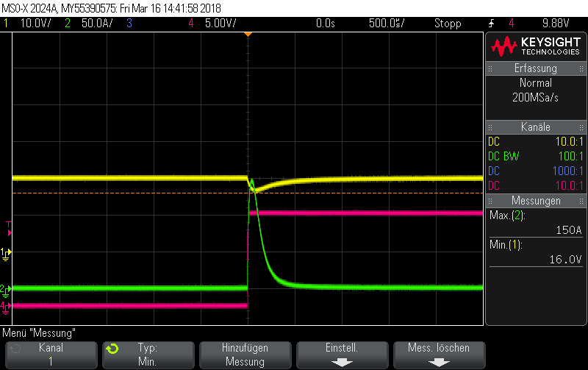Click the Normal acquisition mode text
Image resolution: width=588 pixels, height=370 pixels.
pos(536,83)
